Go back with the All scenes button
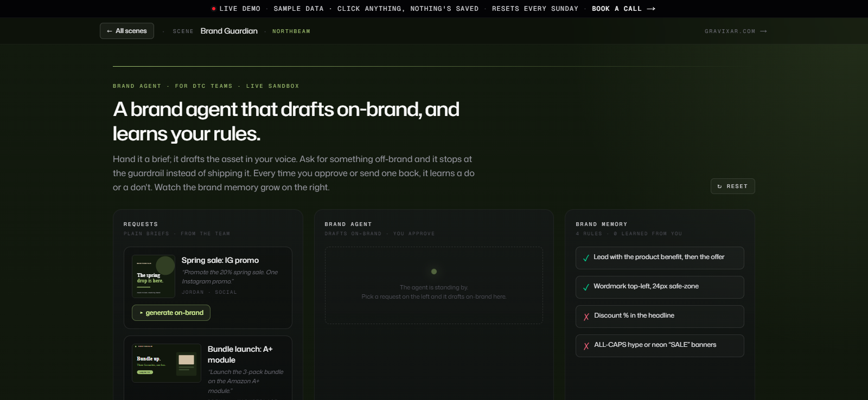Viewport: 868px width, 400px height. tap(127, 31)
